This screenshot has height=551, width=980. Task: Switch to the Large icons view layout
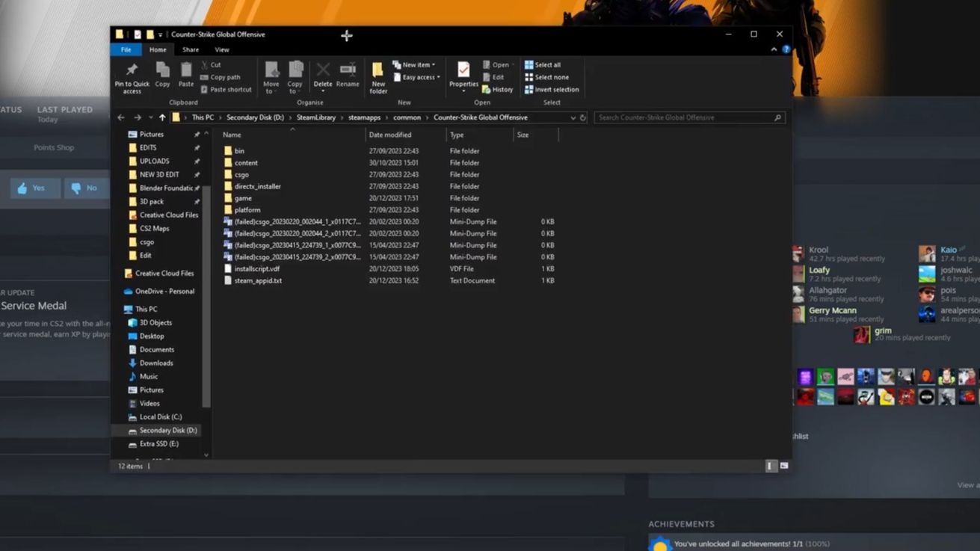(784, 466)
